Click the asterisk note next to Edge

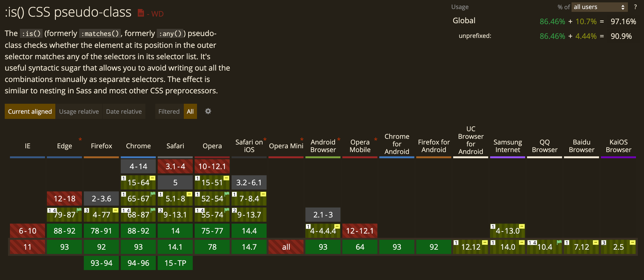[80, 139]
